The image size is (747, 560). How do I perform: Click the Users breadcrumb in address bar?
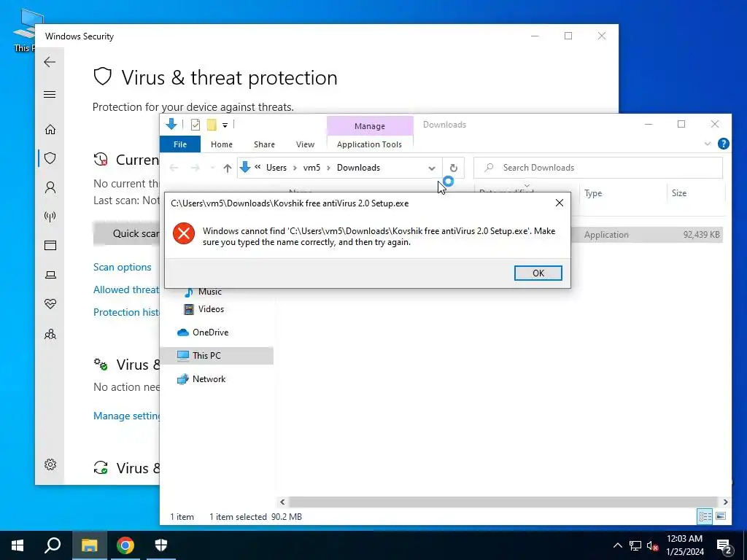276,168
